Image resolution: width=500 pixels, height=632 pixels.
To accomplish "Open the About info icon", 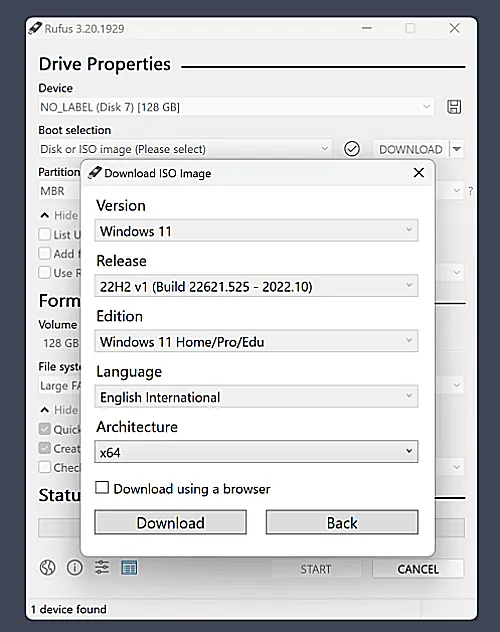I will (x=75, y=568).
